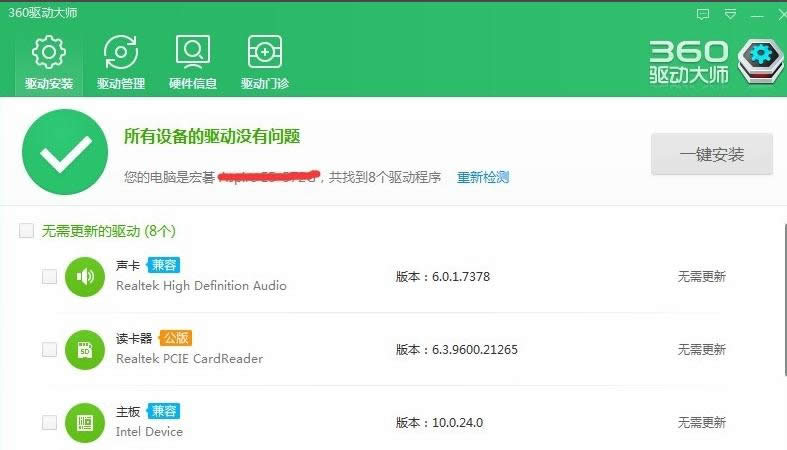Click the 360驱动大师 logo icon
787x450 pixels.
[760, 62]
